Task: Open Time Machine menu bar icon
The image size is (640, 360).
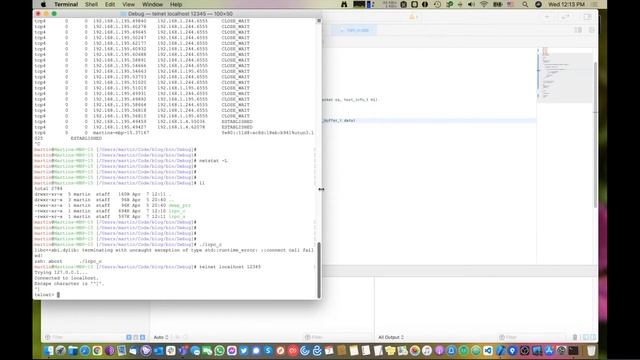Action: [438, 4]
